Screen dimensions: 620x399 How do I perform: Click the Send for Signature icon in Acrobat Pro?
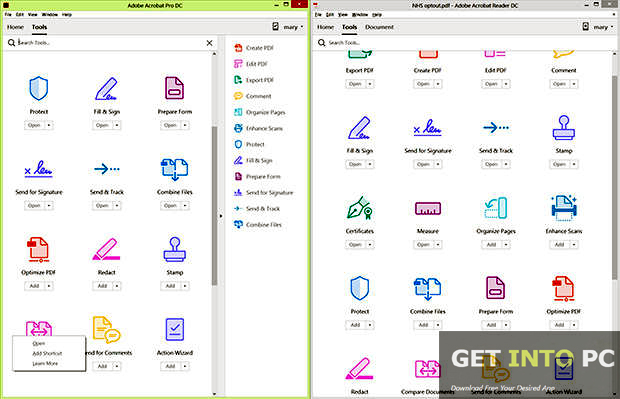click(38, 169)
